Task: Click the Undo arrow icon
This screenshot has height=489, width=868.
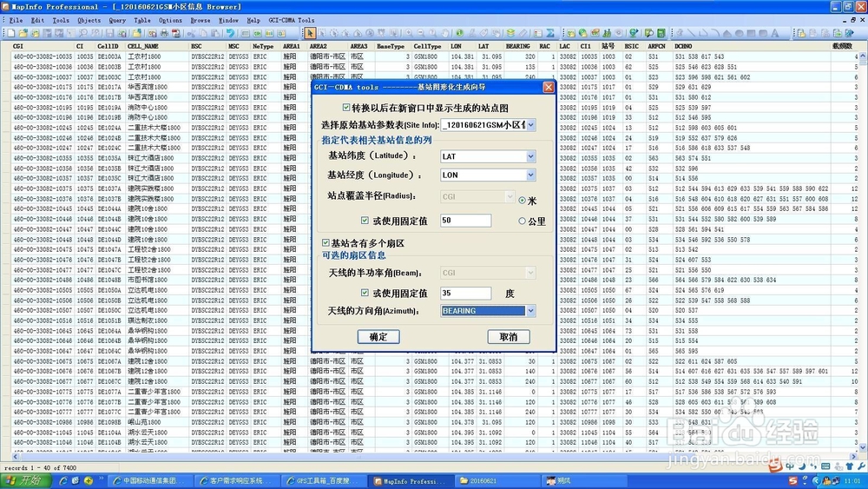Action: point(230,33)
